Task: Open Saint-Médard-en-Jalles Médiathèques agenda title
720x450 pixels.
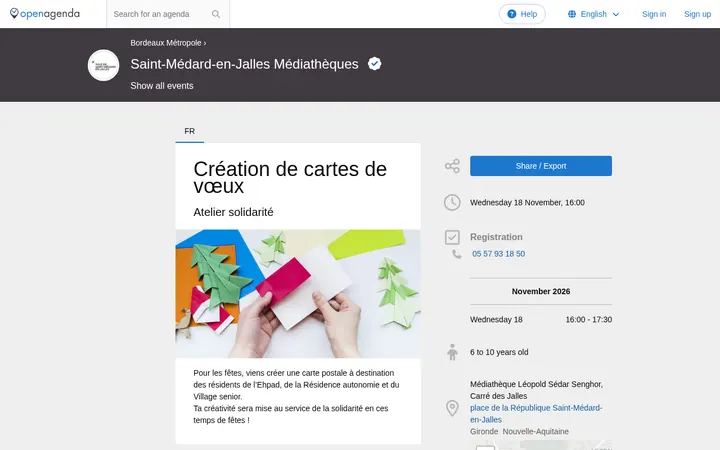Action: pyautogui.click(x=244, y=64)
